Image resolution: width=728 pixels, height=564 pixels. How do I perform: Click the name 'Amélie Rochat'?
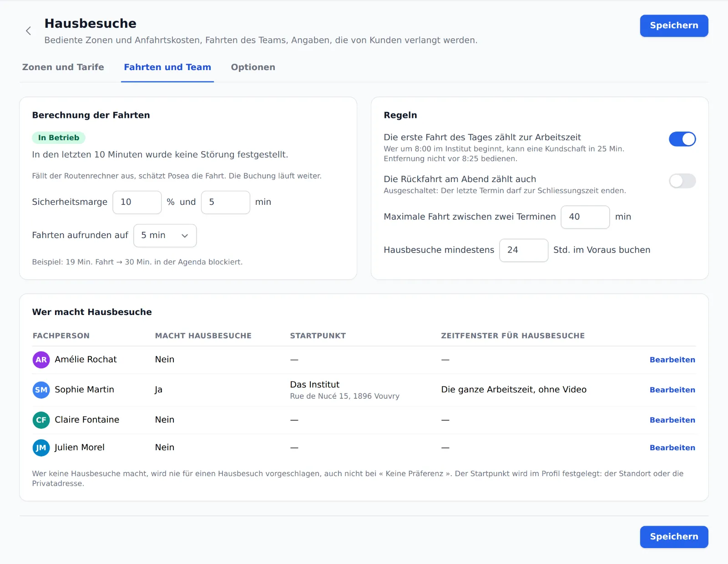tap(86, 360)
